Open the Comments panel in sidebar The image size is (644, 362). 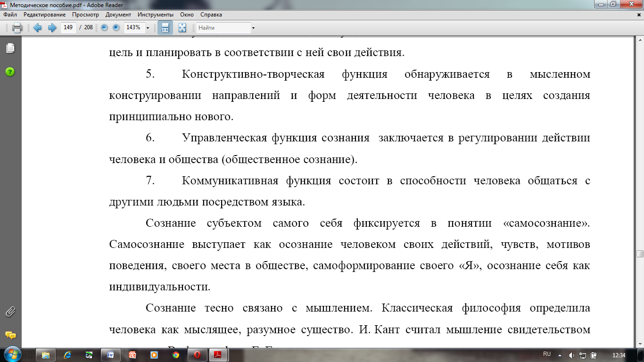pyautogui.click(x=10, y=335)
